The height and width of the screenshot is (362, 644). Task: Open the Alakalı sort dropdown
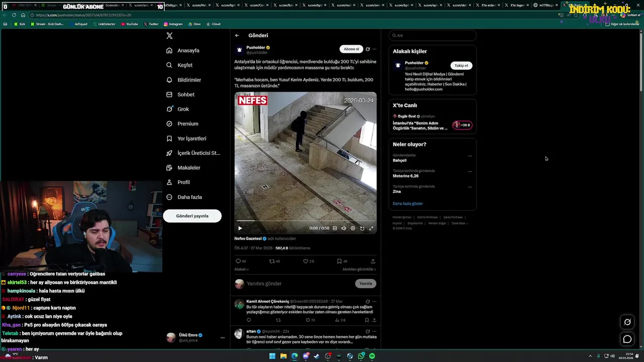(x=242, y=269)
